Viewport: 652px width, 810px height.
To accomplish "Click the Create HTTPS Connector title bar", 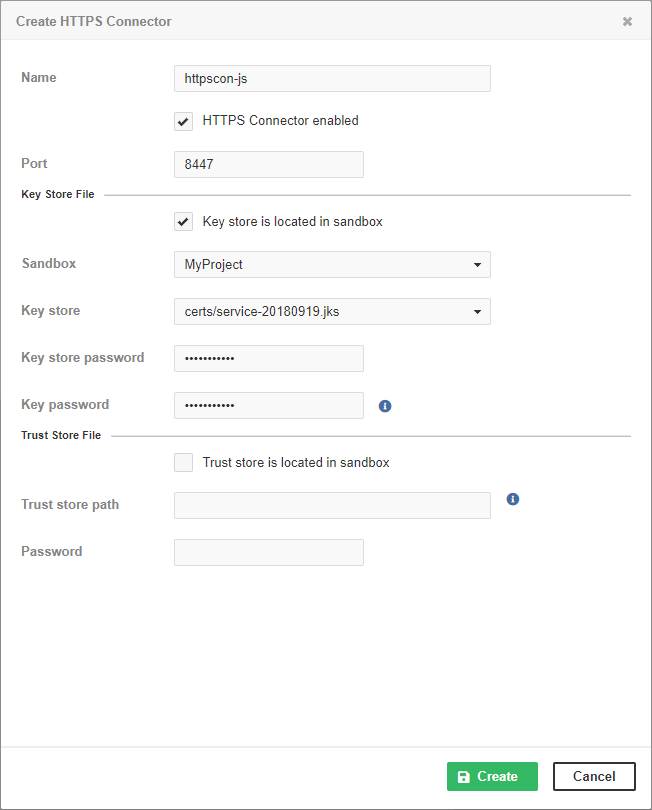I will pyautogui.click(x=93, y=21).
